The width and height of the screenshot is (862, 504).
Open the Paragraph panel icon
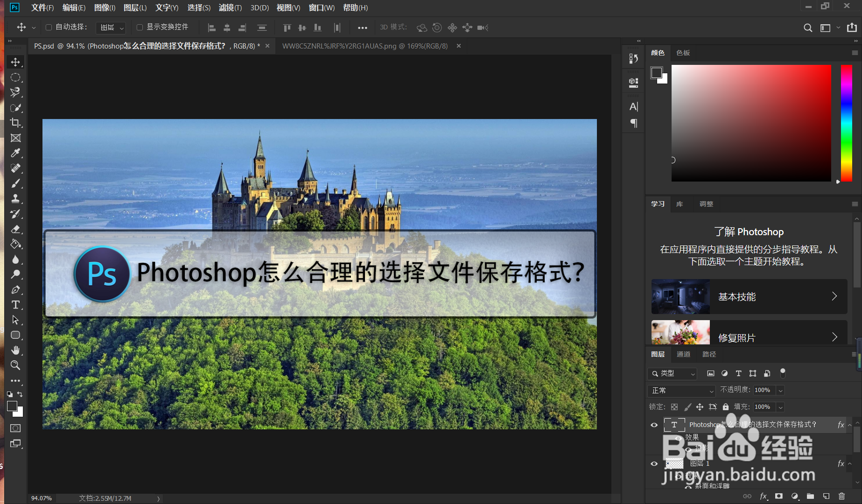pyautogui.click(x=634, y=123)
